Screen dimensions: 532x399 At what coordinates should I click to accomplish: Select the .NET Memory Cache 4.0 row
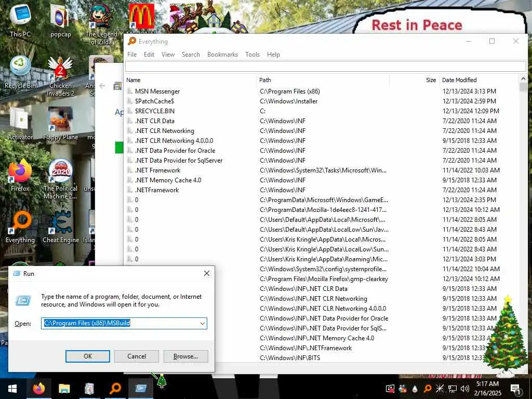click(x=321, y=180)
